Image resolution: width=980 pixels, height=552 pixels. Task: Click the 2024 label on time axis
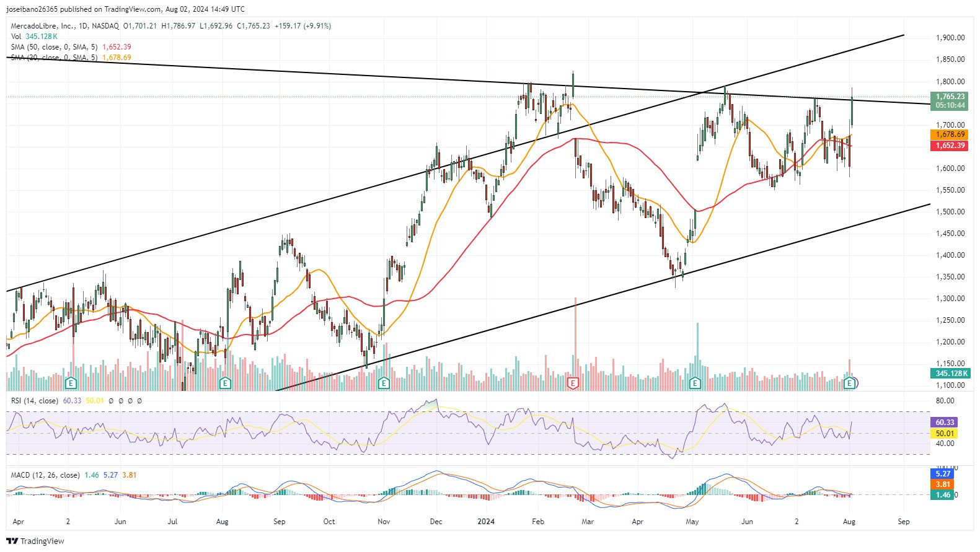pyautogui.click(x=486, y=522)
